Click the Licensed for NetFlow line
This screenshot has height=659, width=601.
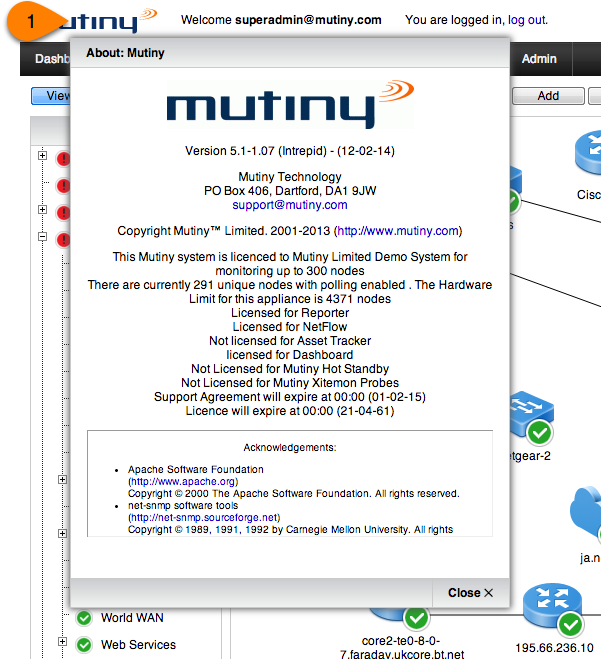coord(290,327)
